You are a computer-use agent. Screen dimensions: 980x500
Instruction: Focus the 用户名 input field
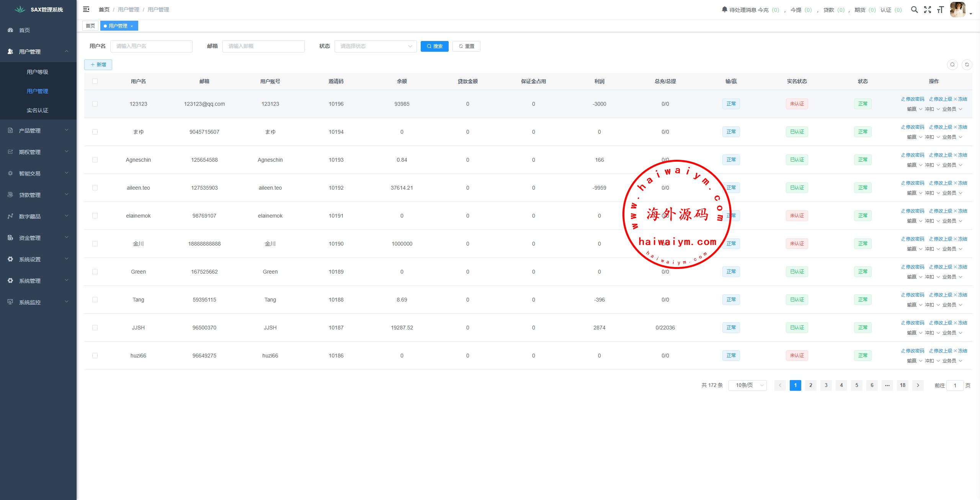(x=151, y=46)
